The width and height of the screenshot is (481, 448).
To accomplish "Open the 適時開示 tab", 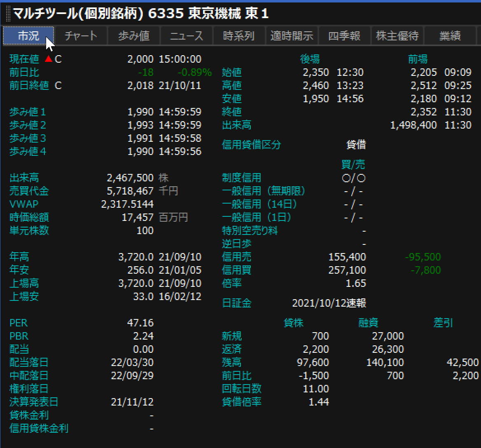I will pyautogui.click(x=292, y=36).
